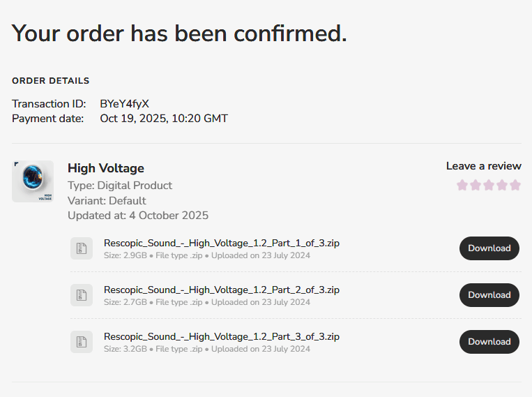The width and height of the screenshot is (532, 397).
Task: Download High Voltage Part 3 of 3
Action: point(489,342)
